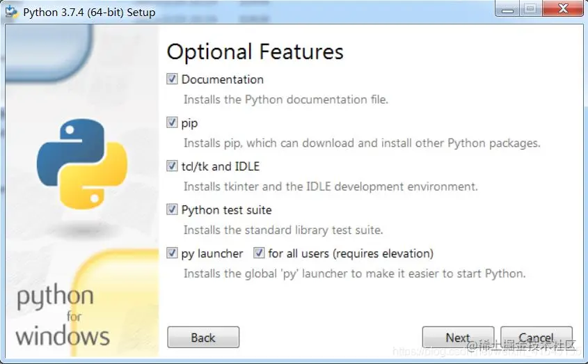588x364 pixels.
Task: Click the 'python for windows' branding text
Action: click(63, 317)
